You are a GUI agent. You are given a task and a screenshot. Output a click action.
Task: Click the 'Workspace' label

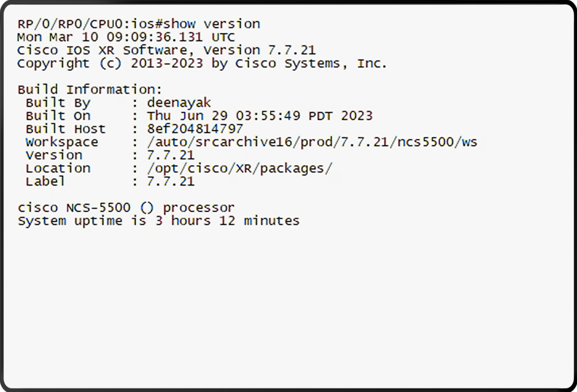pos(62,142)
